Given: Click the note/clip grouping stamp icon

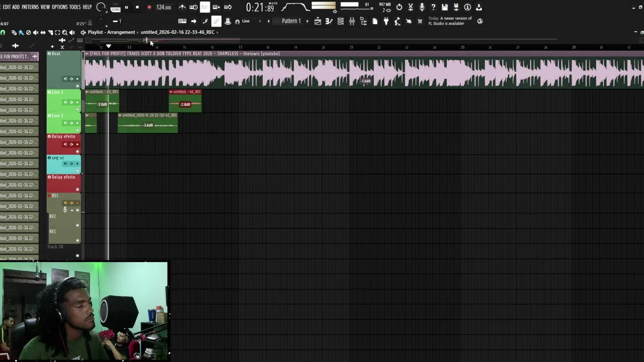Looking at the screenshot, I should click(x=228, y=21).
